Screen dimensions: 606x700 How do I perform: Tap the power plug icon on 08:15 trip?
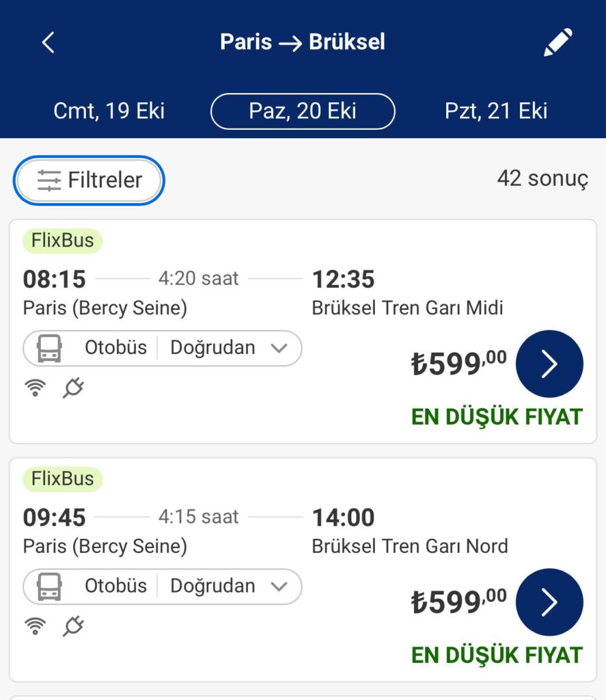(73, 388)
